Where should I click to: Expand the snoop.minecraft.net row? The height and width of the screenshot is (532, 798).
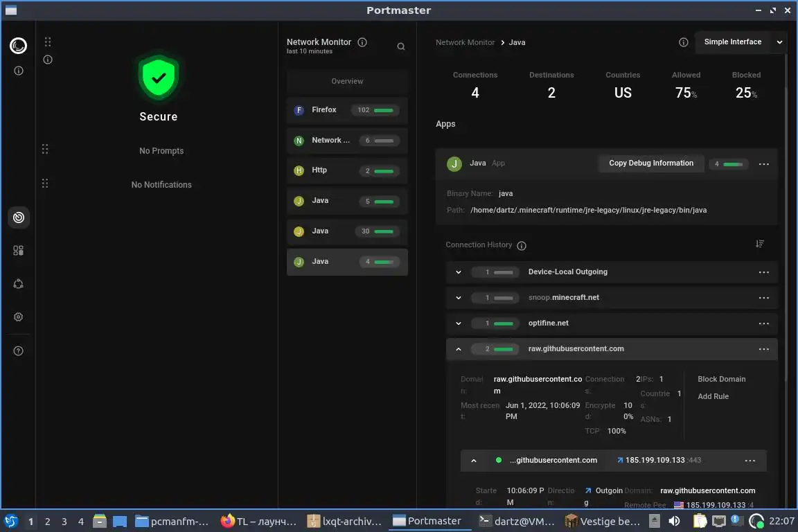tap(459, 298)
